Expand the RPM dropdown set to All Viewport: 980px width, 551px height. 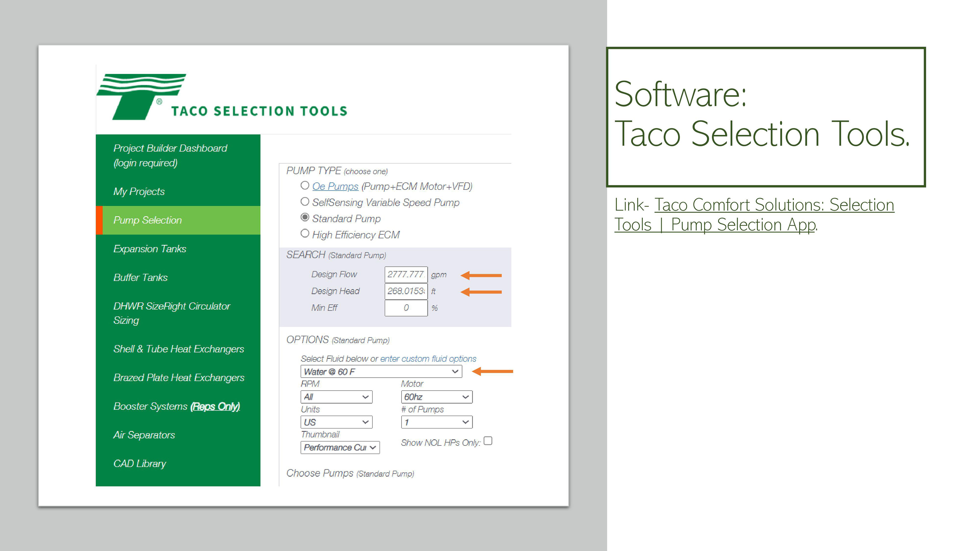[x=336, y=397]
